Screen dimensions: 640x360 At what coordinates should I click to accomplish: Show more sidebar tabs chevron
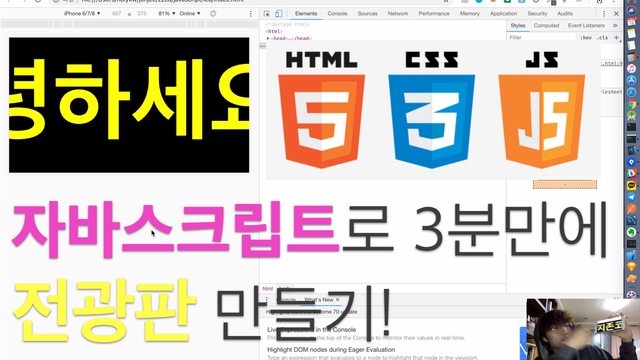coord(615,25)
